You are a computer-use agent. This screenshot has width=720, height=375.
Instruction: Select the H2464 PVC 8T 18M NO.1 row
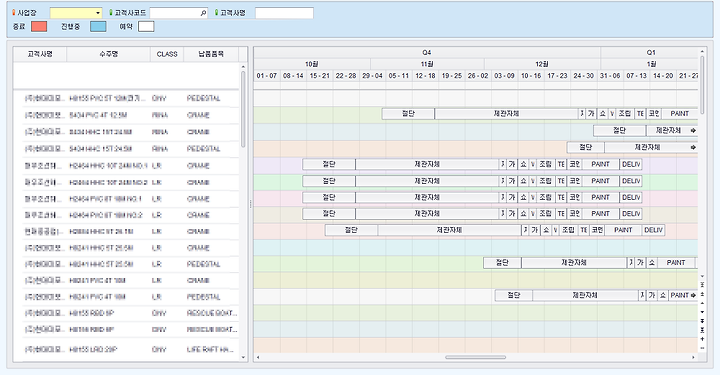point(126,199)
